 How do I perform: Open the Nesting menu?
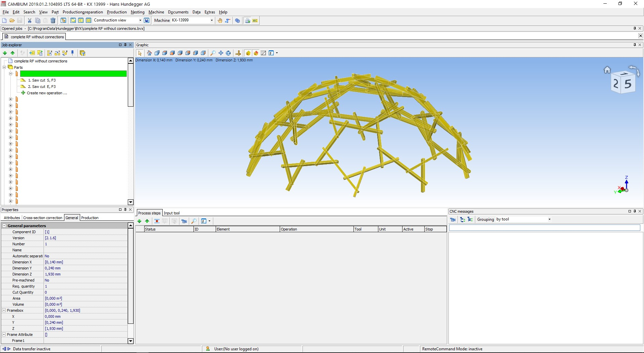pos(138,12)
